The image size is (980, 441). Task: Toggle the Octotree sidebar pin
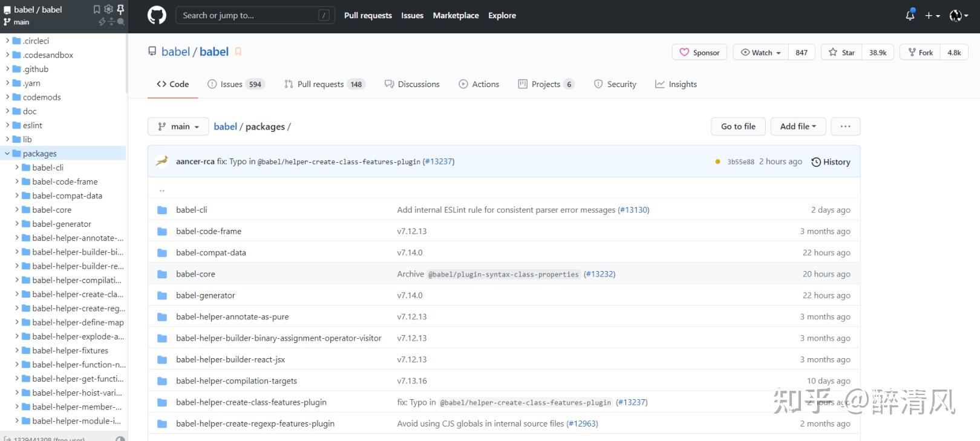[120, 9]
